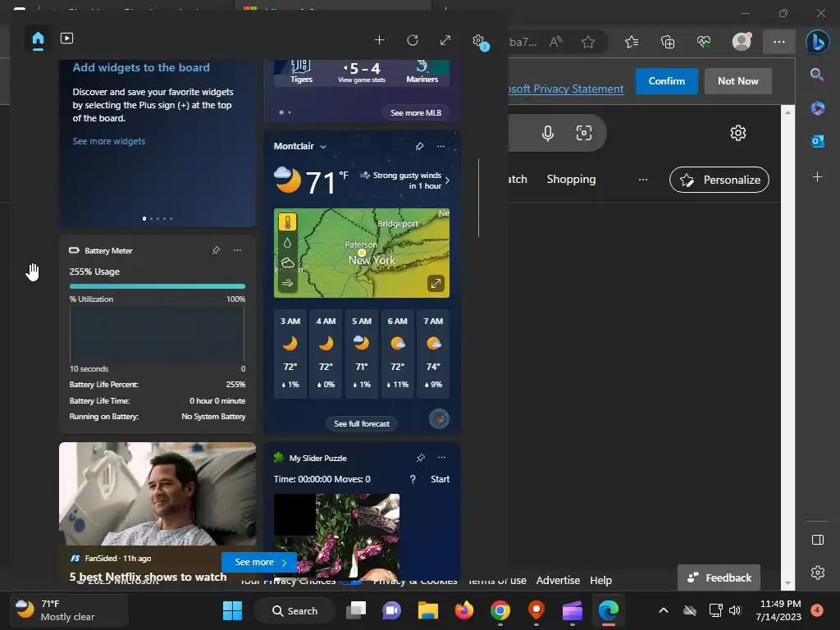Open the Favorites list in Edge
Screen dimensions: 840x630
pos(632,42)
